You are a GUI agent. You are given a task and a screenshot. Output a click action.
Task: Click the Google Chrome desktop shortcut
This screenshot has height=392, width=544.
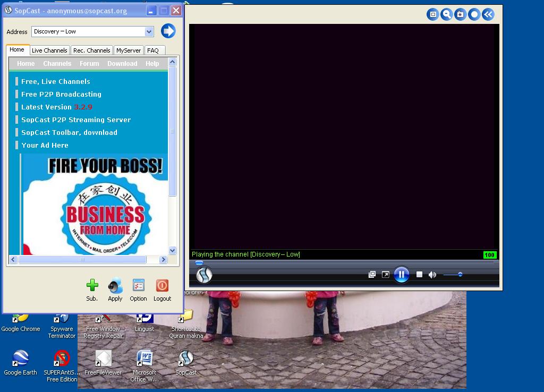point(21,323)
